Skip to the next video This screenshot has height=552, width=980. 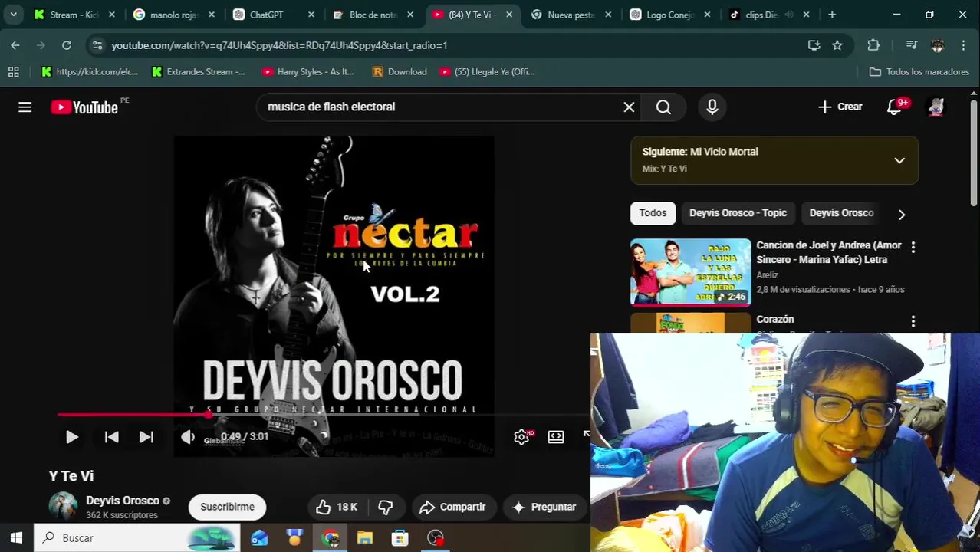(146, 437)
